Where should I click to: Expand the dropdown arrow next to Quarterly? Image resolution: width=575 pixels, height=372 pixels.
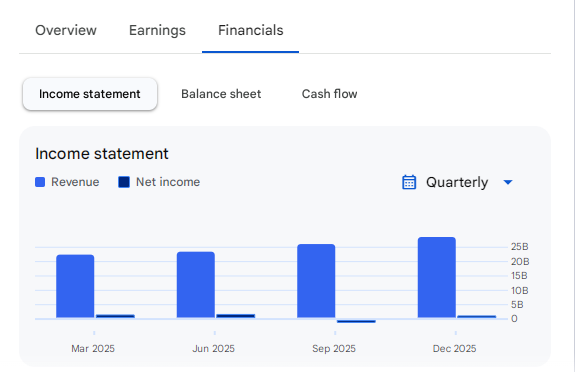(508, 182)
